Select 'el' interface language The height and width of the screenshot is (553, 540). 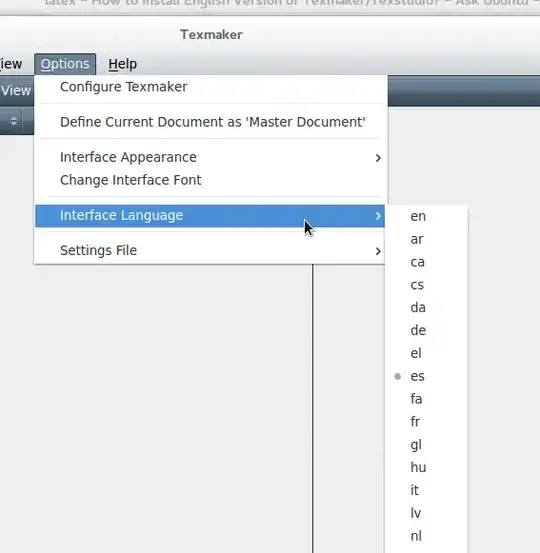426,353
